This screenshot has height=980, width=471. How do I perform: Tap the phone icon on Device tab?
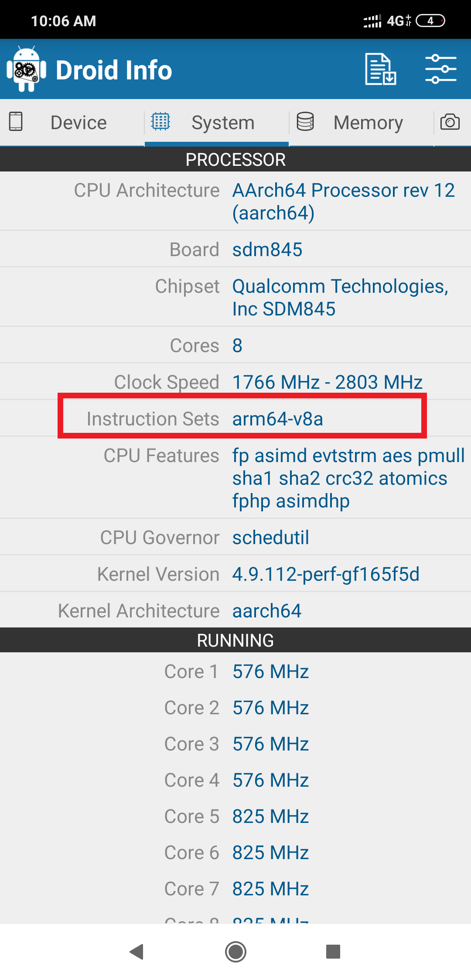pos(16,122)
